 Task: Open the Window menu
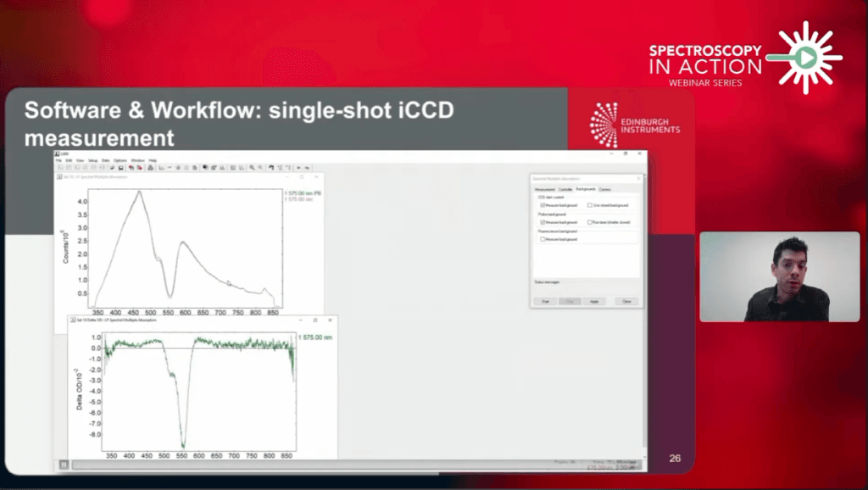(x=137, y=160)
